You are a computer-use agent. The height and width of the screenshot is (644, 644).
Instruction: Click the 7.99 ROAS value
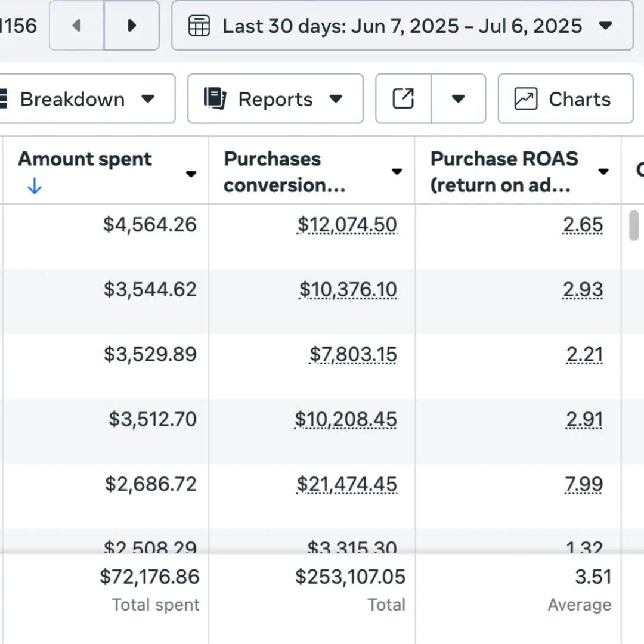584,484
